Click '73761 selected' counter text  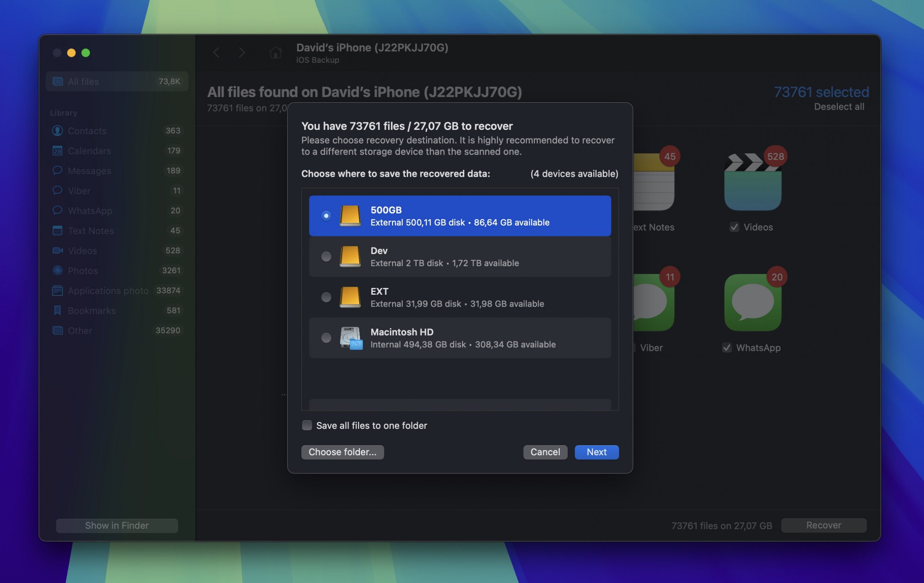[x=821, y=92]
